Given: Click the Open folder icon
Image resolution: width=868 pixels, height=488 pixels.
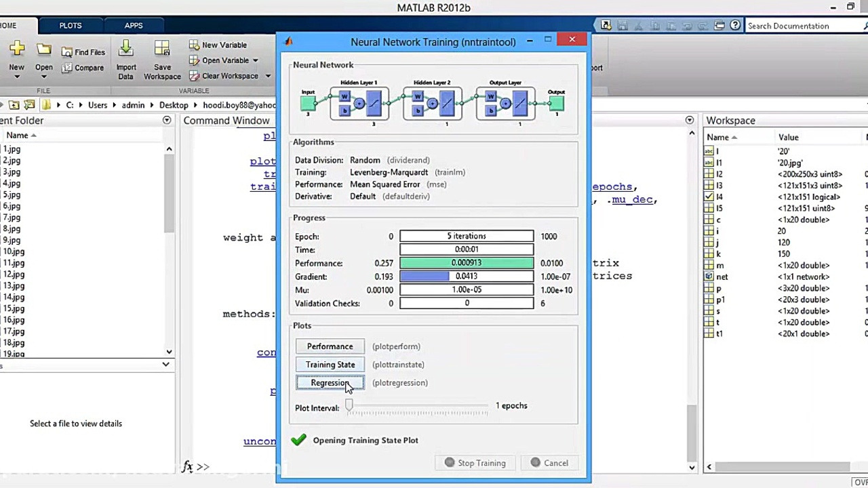Looking at the screenshot, I should coord(44,49).
